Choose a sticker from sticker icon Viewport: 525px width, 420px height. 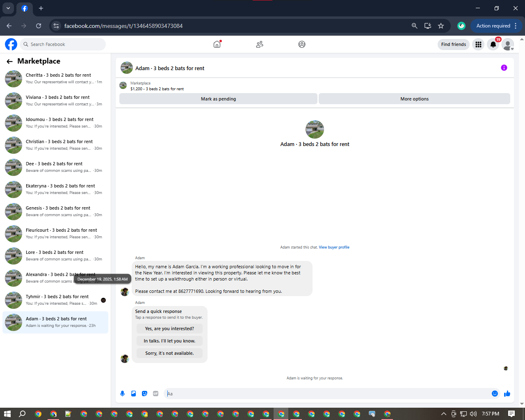144,394
